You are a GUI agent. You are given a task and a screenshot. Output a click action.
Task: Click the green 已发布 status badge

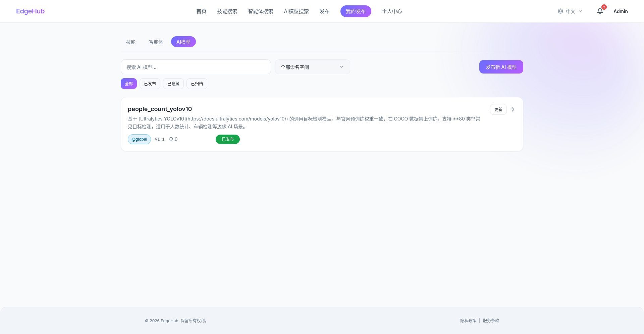[228, 139]
